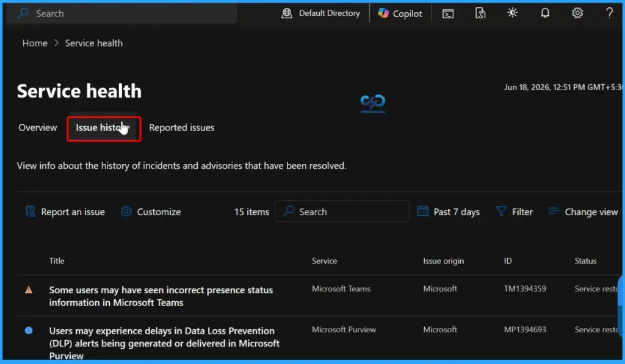Viewport: 625px width, 364px height.
Task: Click the magnifier icon in top search
Action: click(23, 13)
